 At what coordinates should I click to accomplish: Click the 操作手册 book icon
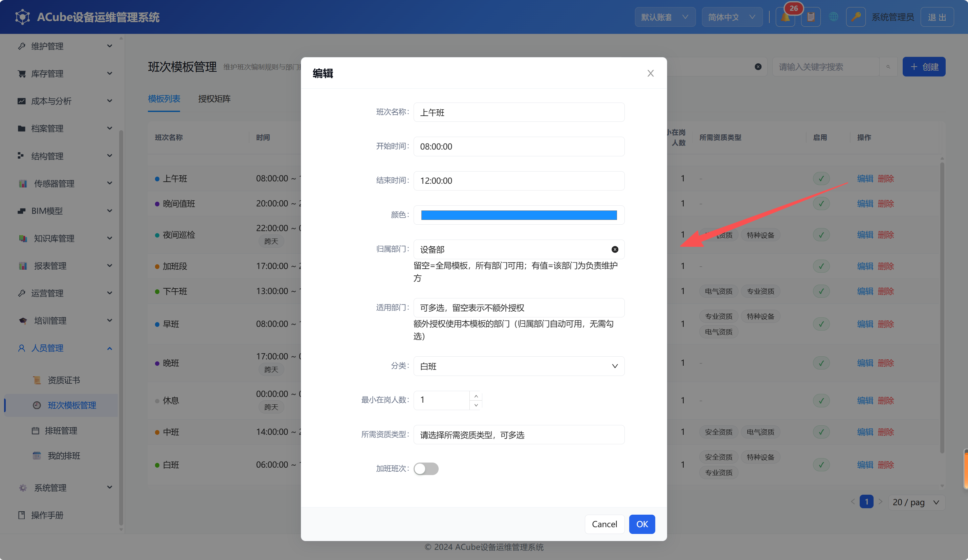(x=22, y=515)
